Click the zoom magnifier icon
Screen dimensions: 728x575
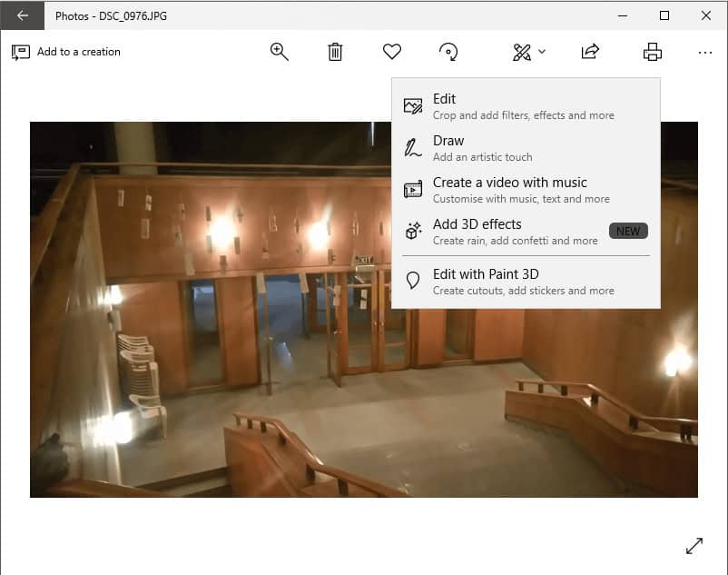[280, 52]
